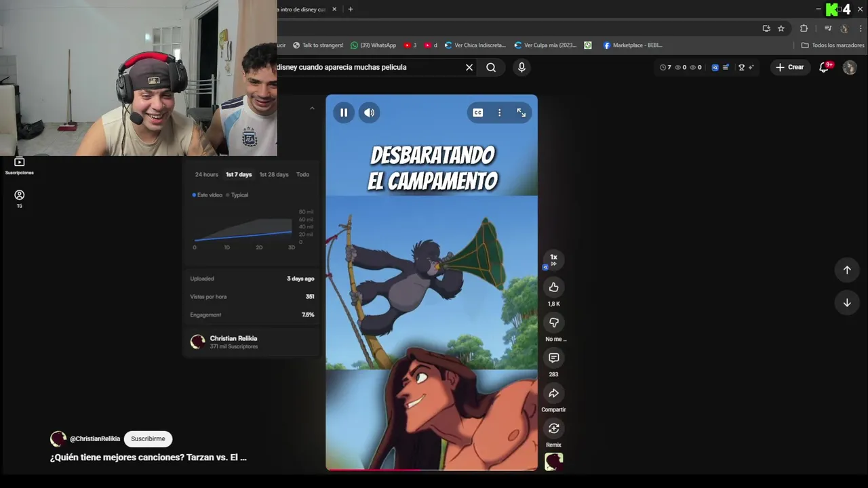The height and width of the screenshot is (488, 868).
Task: Click the magnifying glass search button
Action: pos(491,67)
